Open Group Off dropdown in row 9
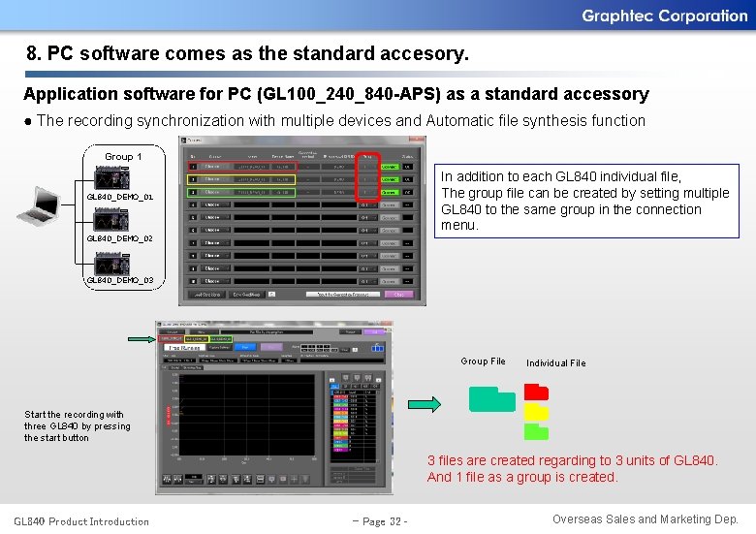 point(367,268)
